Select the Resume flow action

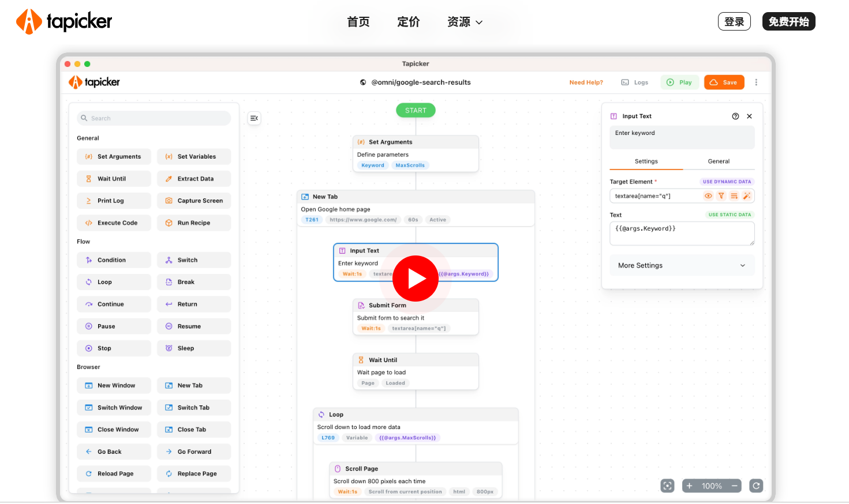(x=194, y=326)
